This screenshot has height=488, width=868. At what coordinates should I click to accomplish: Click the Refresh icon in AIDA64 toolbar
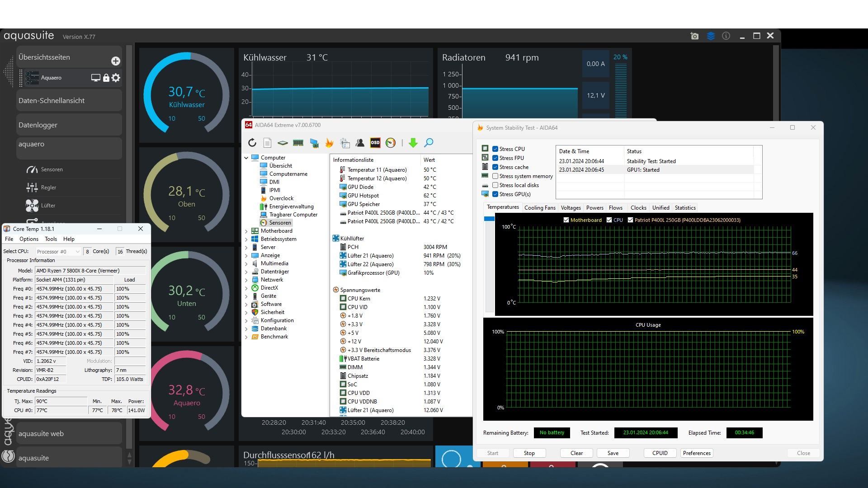click(x=252, y=143)
